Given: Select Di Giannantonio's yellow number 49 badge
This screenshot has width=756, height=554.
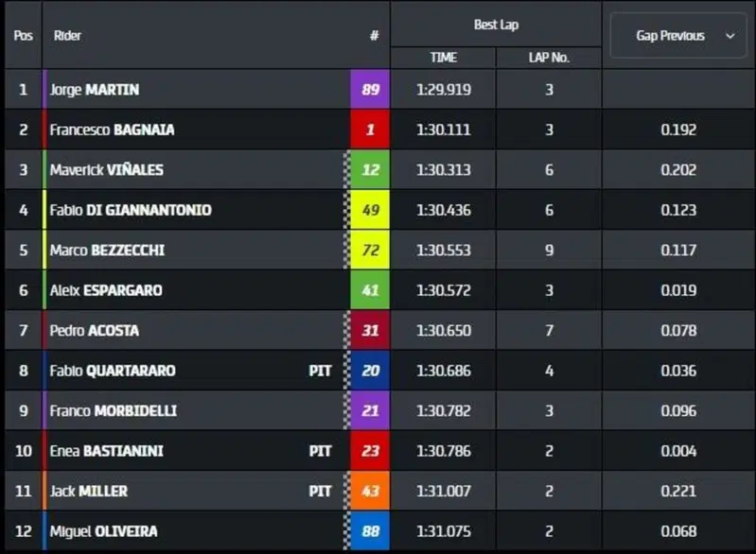Looking at the screenshot, I should pos(370,210).
